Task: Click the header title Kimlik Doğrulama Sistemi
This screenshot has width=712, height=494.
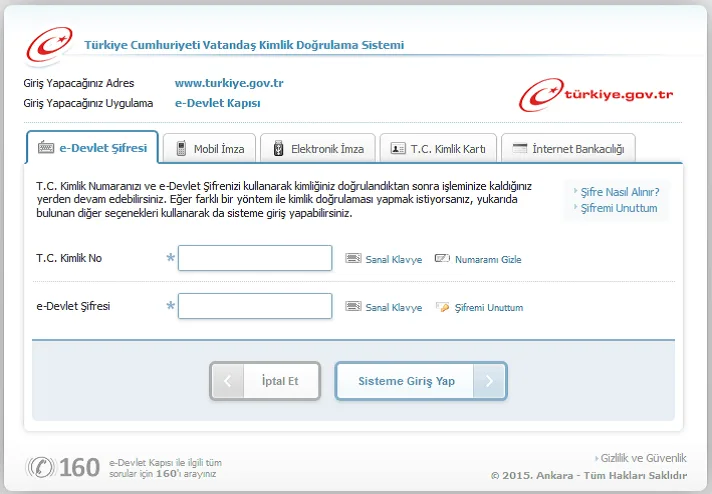Action: (x=244, y=45)
